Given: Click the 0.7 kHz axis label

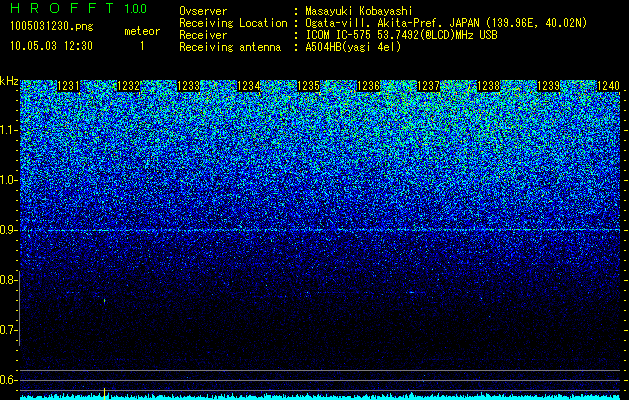Looking at the screenshot, I should (8, 330).
